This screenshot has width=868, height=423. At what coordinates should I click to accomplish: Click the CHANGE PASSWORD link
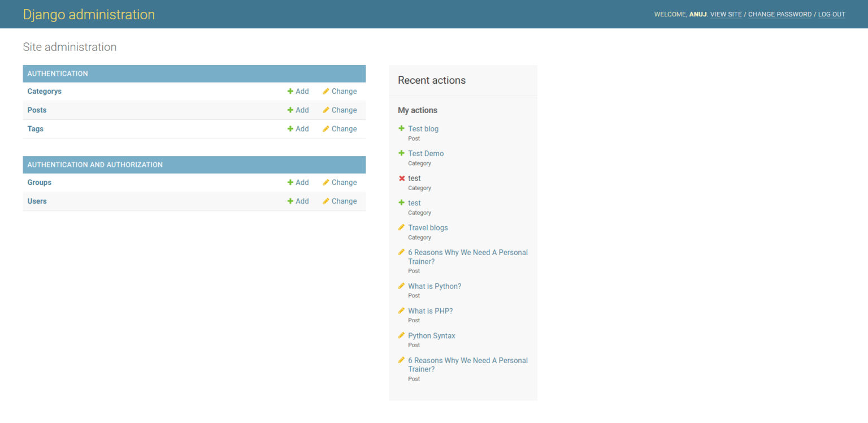click(780, 14)
